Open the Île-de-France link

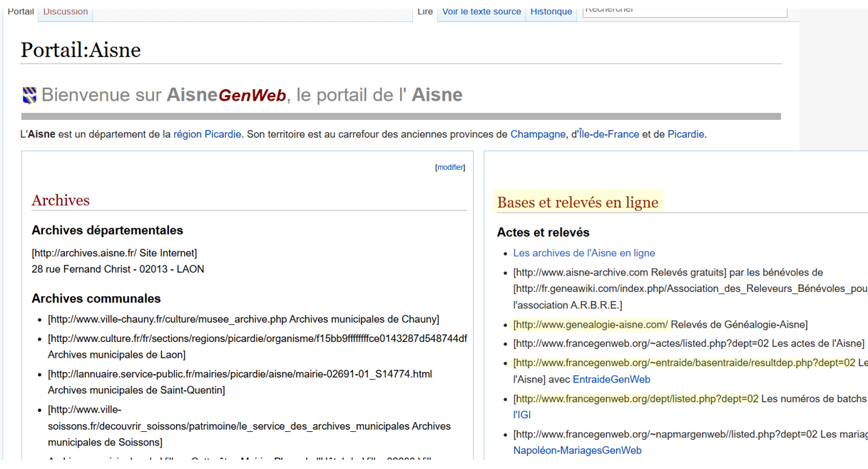tap(608, 134)
